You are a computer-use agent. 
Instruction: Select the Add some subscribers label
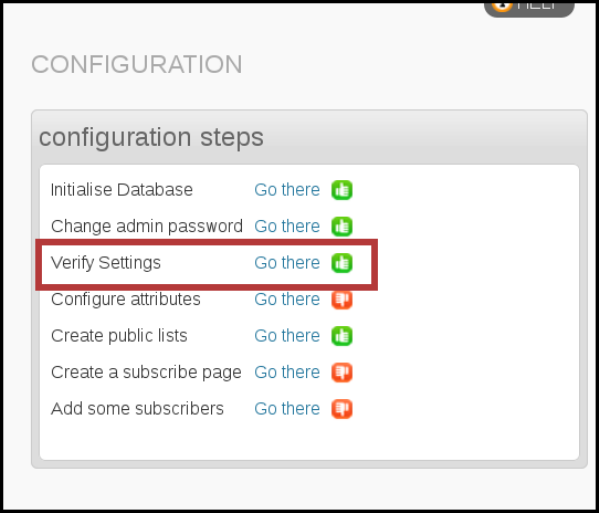pyautogui.click(x=137, y=409)
